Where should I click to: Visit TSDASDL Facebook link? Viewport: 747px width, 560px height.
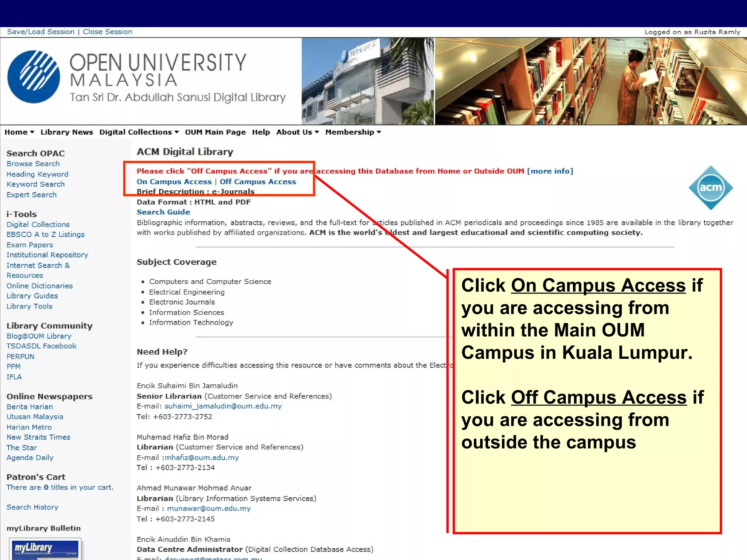click(x=42, y=346)
